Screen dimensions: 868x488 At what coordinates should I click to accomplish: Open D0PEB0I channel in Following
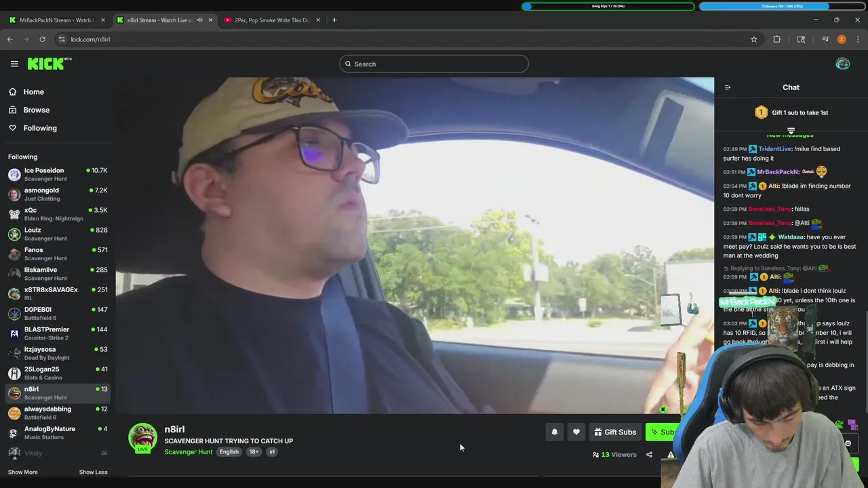57,314
